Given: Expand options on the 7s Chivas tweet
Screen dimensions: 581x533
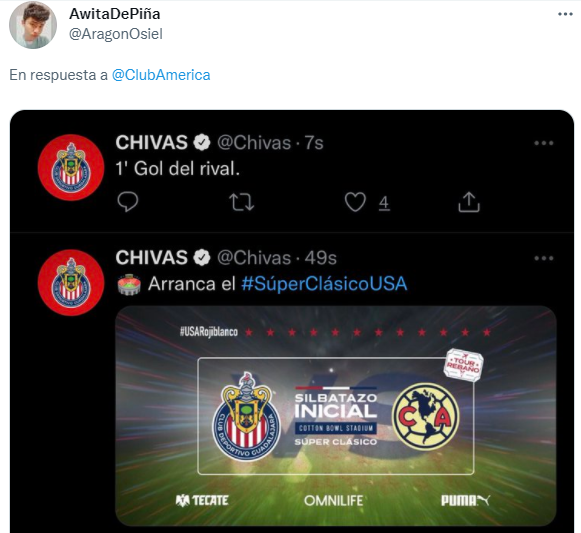Looking at the screenshot, I should tap(544, 143).
